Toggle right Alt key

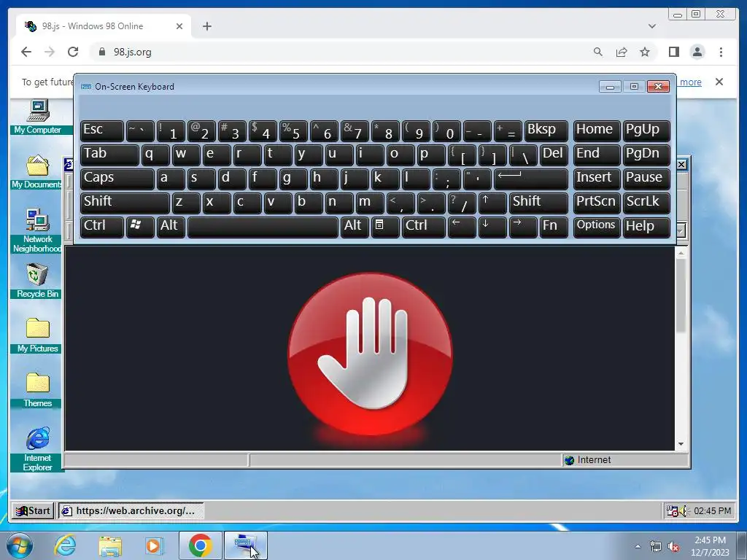(x=355, y=227)
